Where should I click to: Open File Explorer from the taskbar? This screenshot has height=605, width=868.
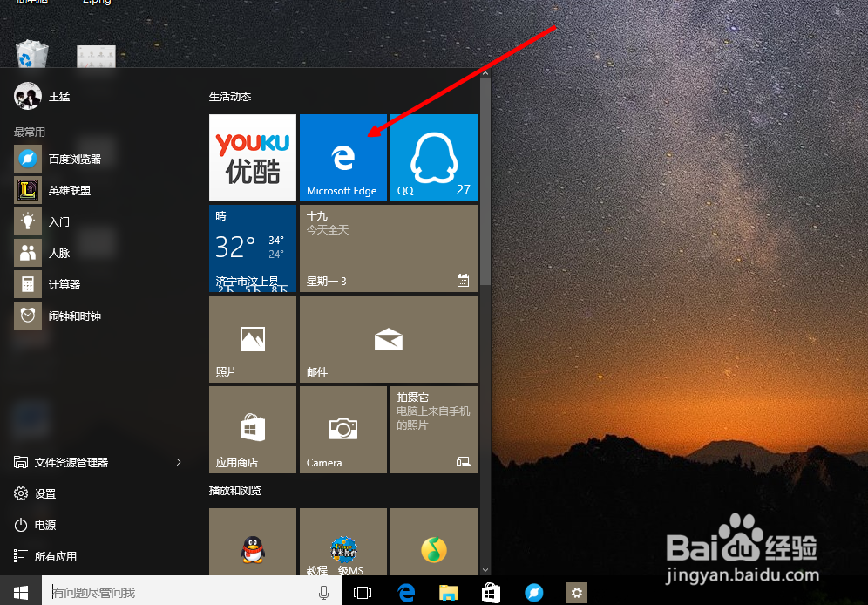(x=449, y=593)
